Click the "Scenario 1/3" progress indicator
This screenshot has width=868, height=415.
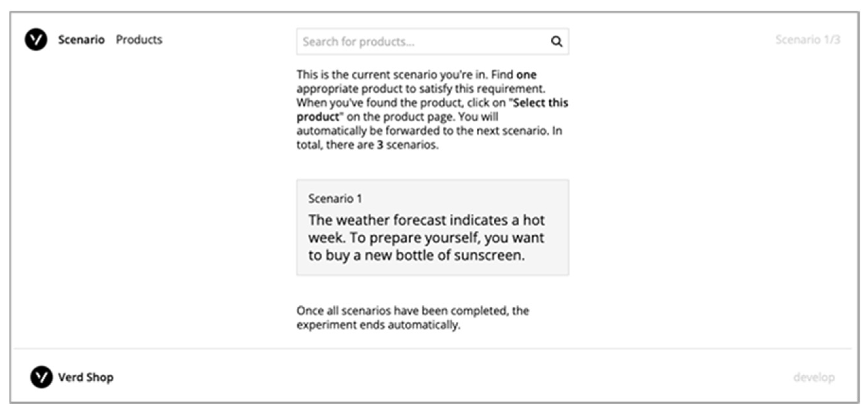click(807, 40)
